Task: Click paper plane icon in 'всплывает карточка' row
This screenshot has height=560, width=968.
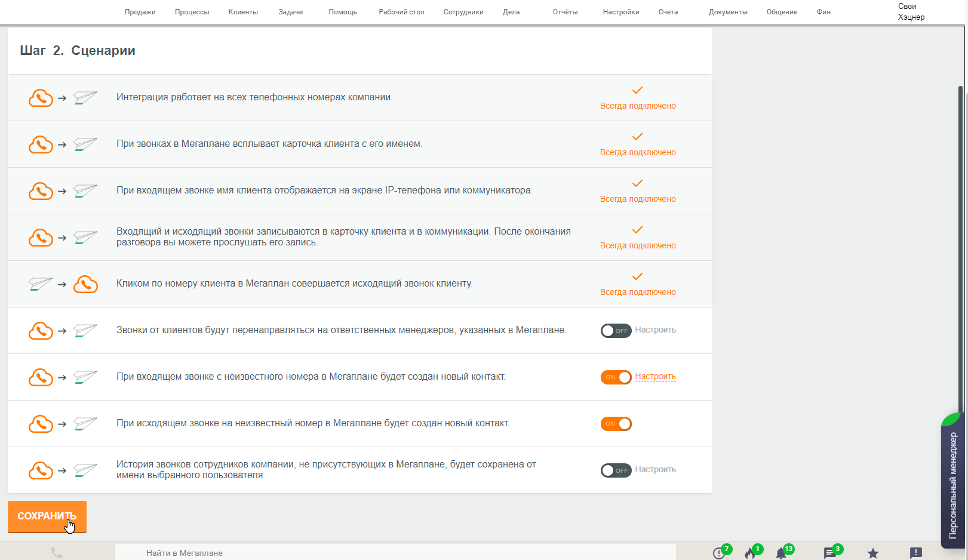Action: coord(85,144)
